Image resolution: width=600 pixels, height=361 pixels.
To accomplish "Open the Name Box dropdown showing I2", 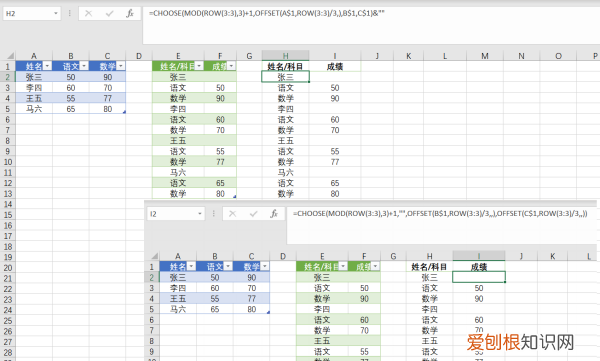I will [200, 214].
